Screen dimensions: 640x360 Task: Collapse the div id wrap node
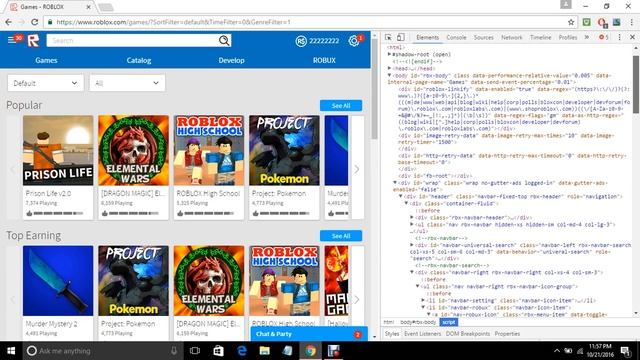(395, 182)
